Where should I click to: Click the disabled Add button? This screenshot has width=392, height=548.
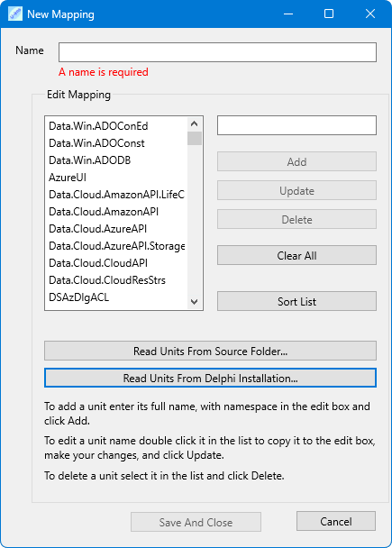click(x=296, y=161)
